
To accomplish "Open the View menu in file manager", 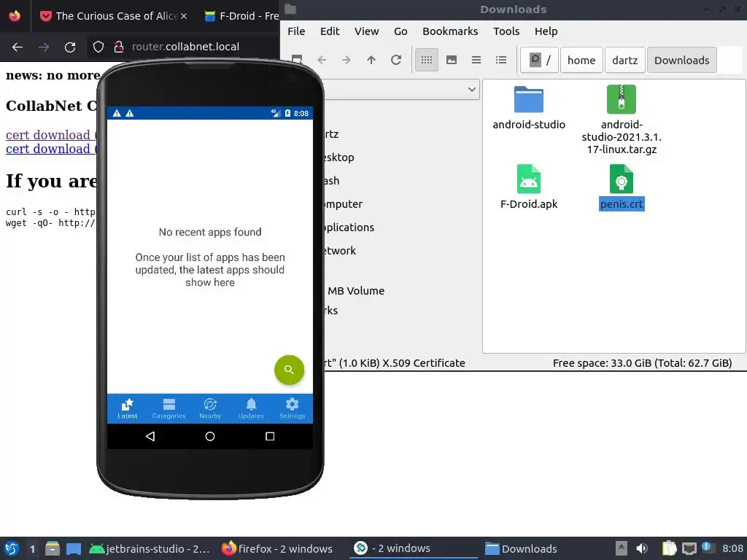I will (x=366, y=31).
